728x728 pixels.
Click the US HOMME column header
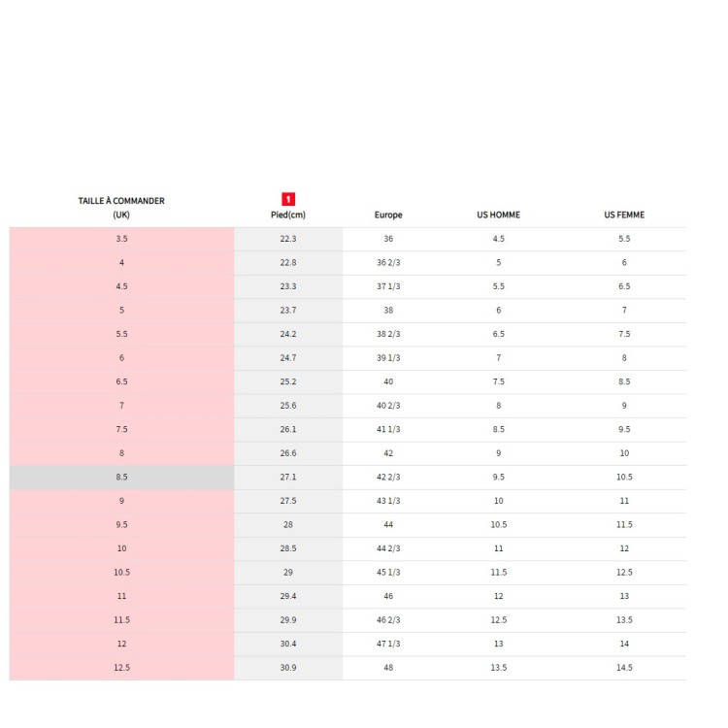click(498, 215)
